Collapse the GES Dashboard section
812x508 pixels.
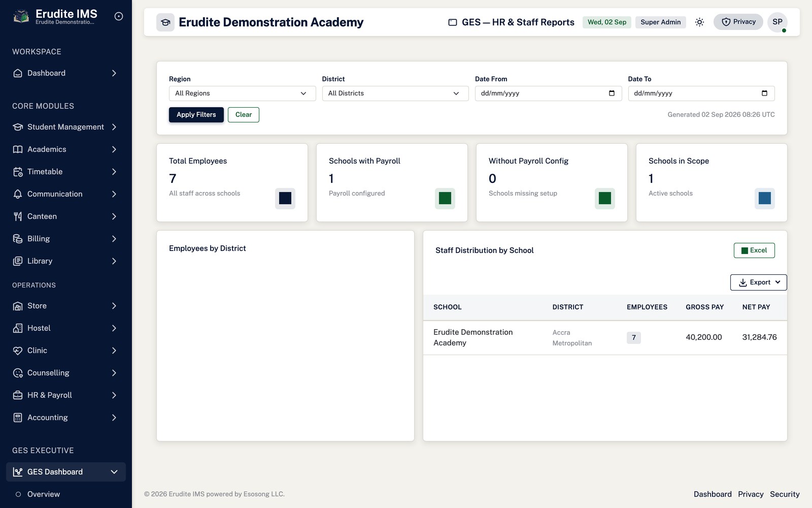(66, 472)
